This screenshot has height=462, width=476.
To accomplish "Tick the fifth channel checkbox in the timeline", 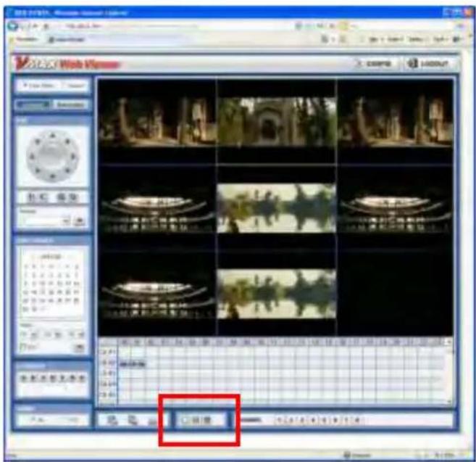I will pyautogui.click(x=104, y=395).
